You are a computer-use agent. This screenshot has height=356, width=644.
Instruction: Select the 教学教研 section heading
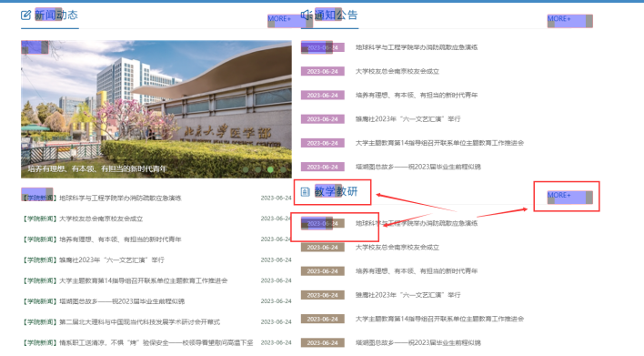336,191
